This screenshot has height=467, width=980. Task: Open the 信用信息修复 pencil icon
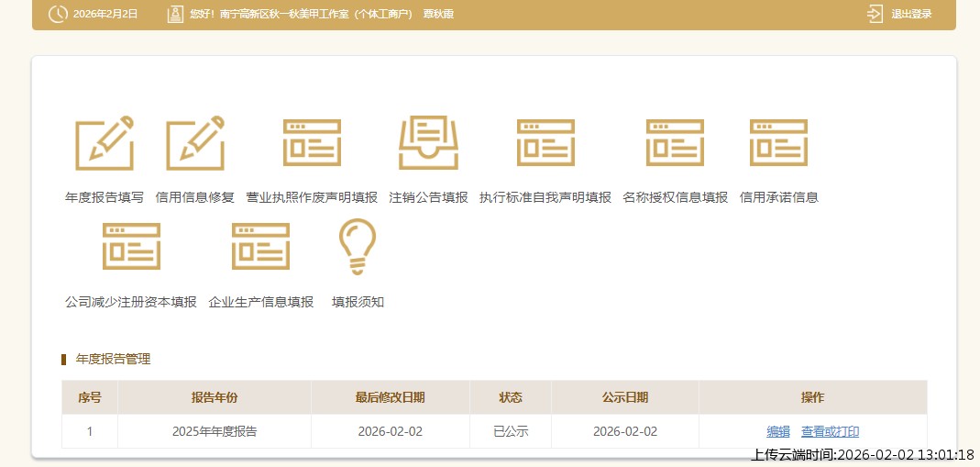click(195, 142)
